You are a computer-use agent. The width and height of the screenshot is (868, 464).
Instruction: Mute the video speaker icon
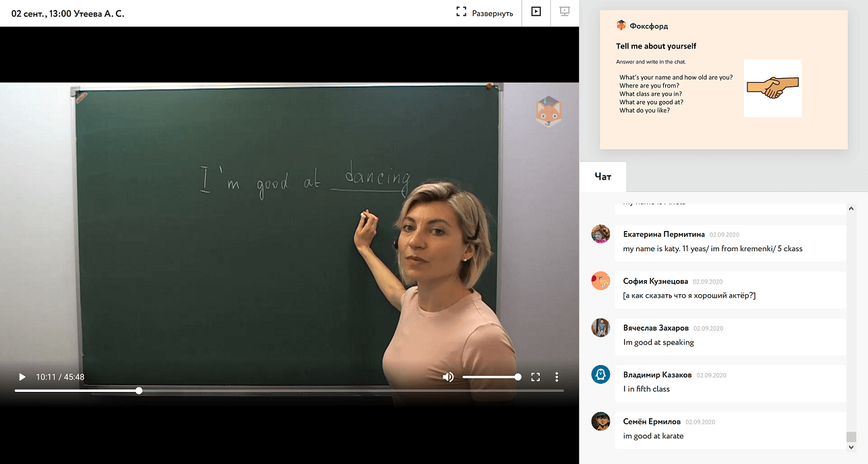point(448,377)
